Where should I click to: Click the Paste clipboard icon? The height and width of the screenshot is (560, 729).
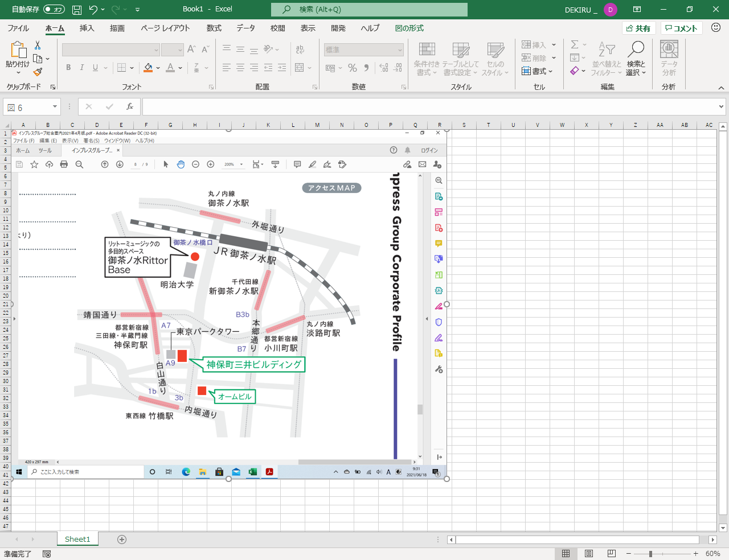18,50
